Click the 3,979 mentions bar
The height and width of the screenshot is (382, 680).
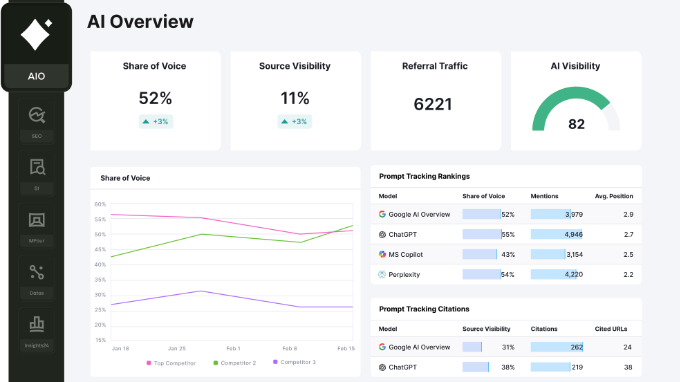coord(551,214)
